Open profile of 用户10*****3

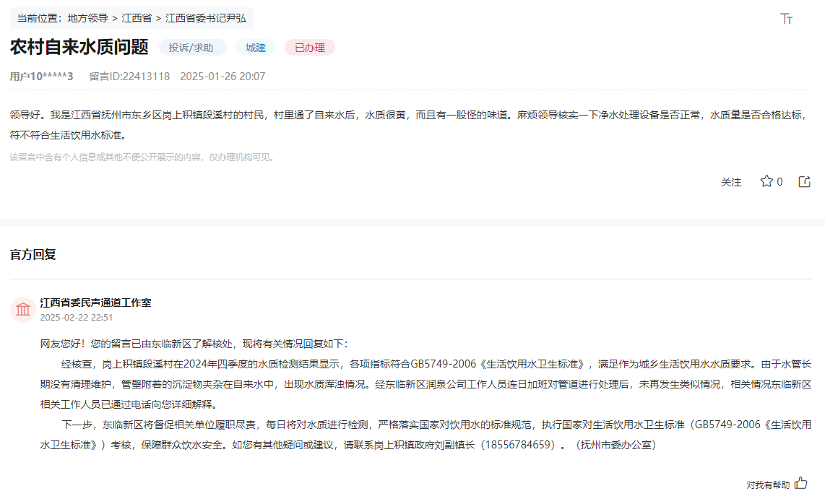42,76
